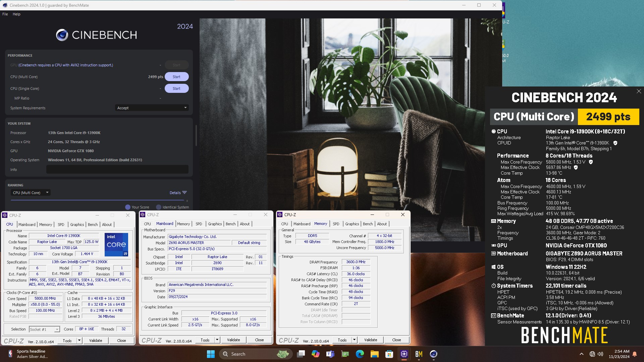The height and width of the screenshot is (362, 644).
Task: Click the Intel Core i9 logo badge
Action: click(116, 245)
